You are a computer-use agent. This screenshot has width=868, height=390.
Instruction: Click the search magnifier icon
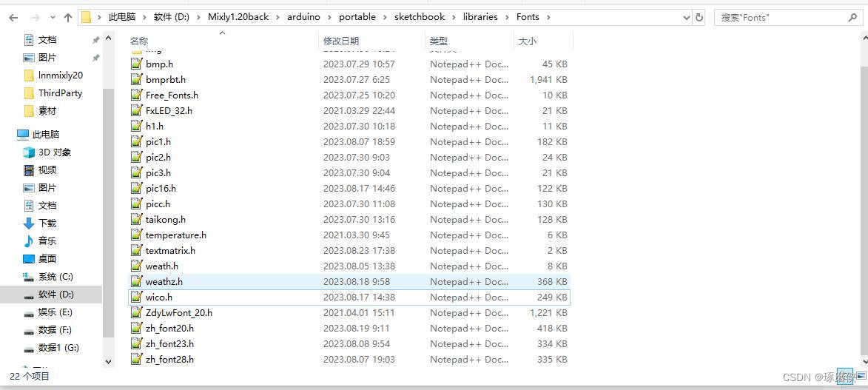click(x=853, y=18)
